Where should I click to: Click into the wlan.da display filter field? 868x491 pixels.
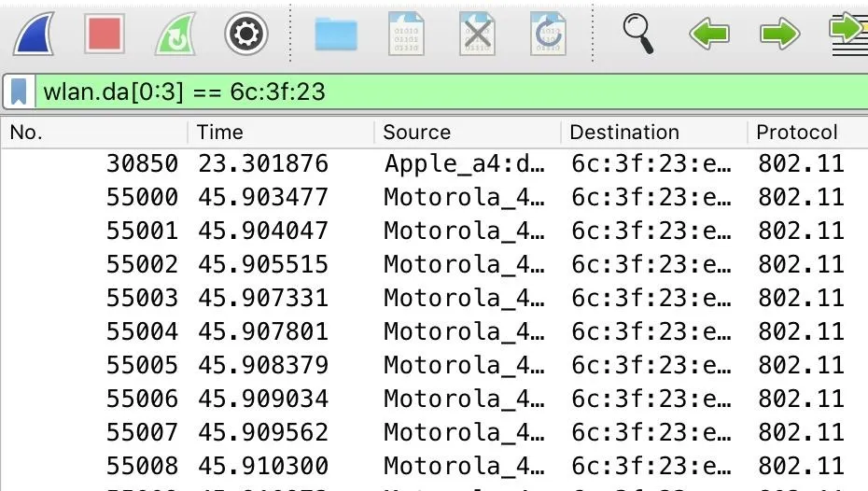coord(452,91)
